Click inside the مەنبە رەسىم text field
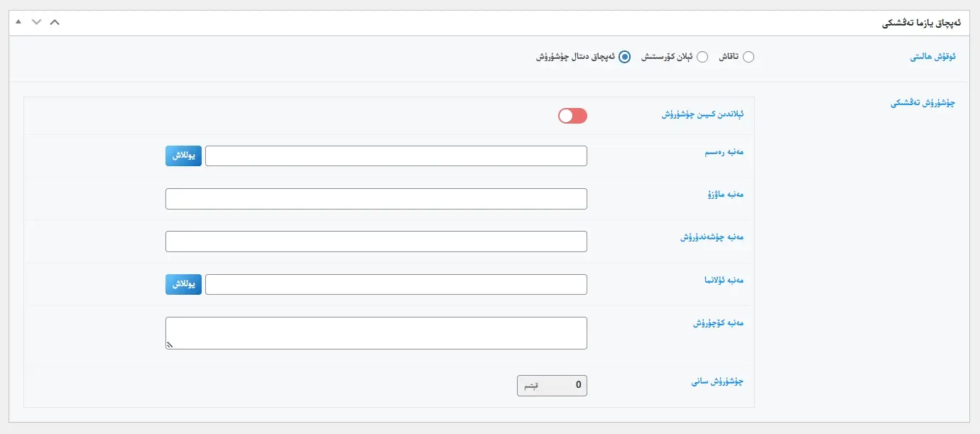 [x=395, y=156]
